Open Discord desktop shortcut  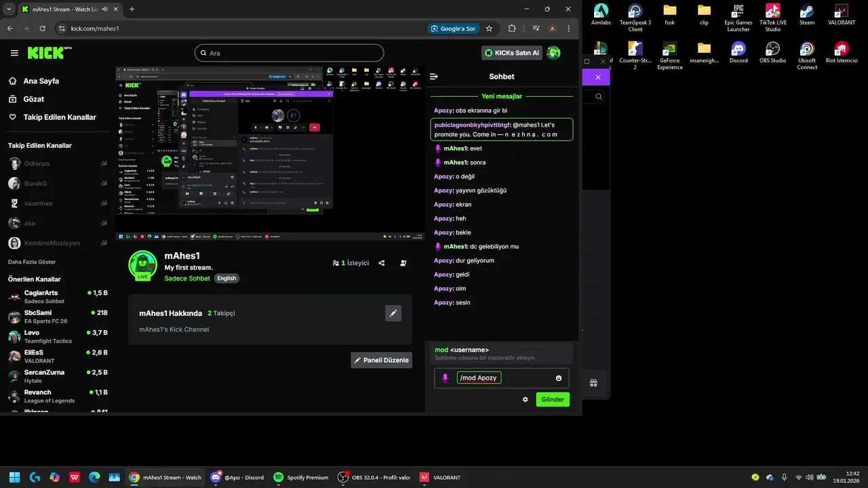(738, 53)
